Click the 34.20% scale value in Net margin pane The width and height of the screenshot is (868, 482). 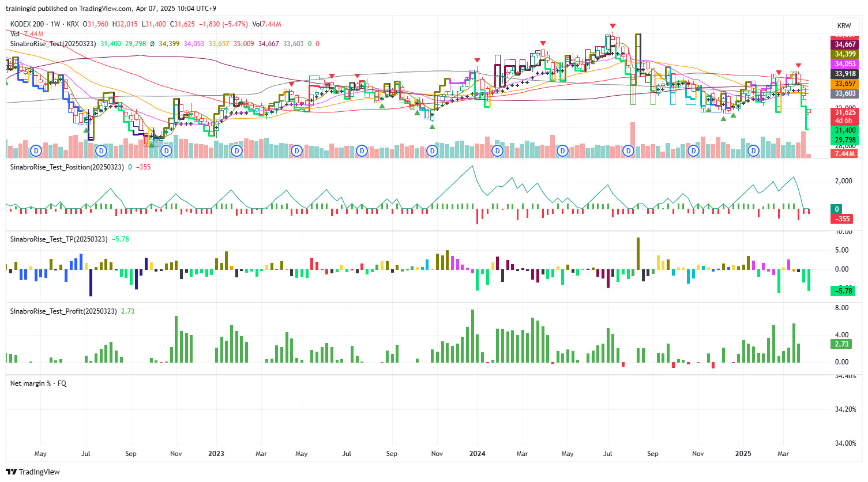(x=846, y=409)
